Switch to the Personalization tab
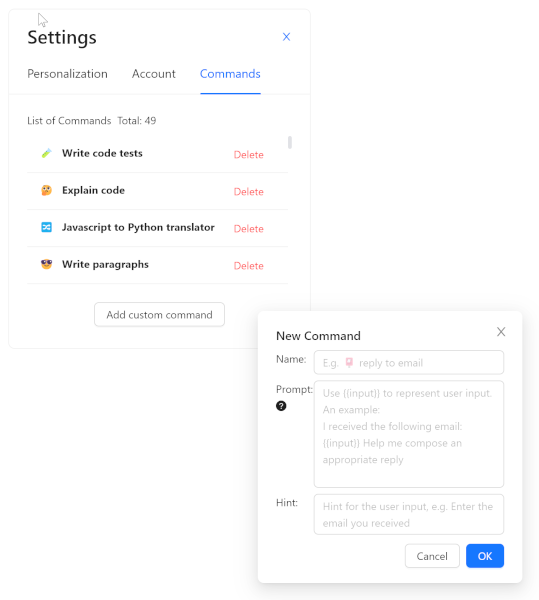 (67, 74)
